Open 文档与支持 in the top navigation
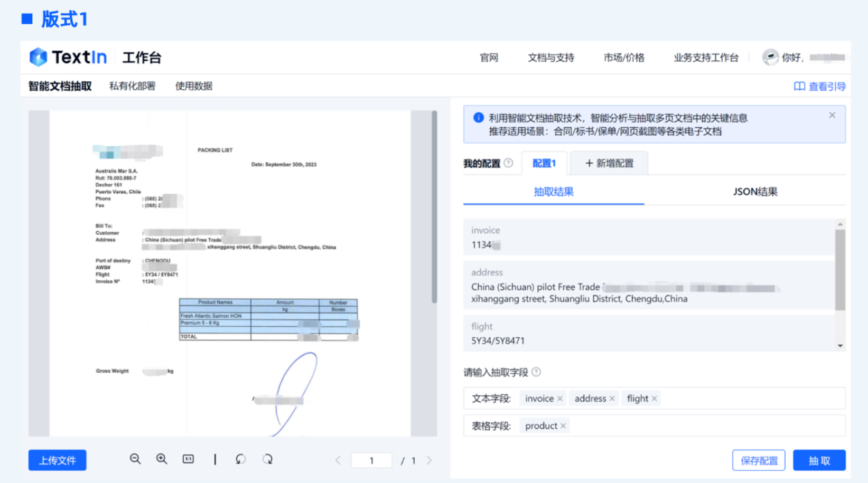The width and height of the screenshot is (868, 483). (551, 58)
